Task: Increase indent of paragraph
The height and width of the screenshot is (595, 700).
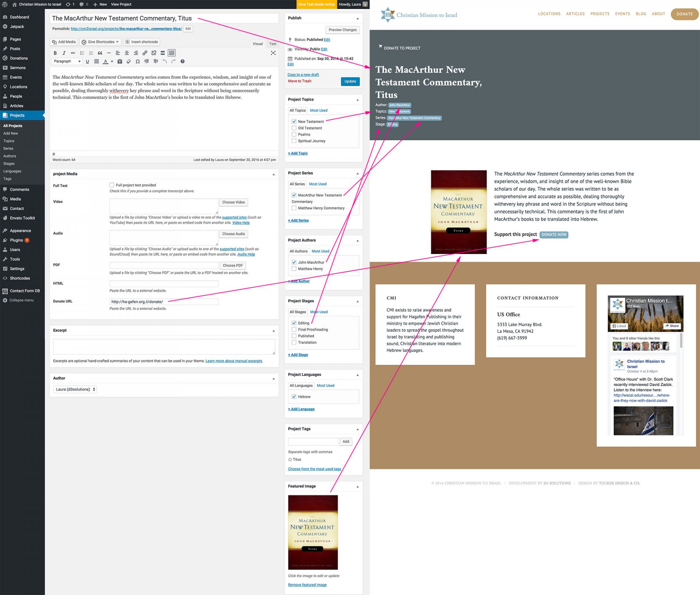Action: coord(156,62)
